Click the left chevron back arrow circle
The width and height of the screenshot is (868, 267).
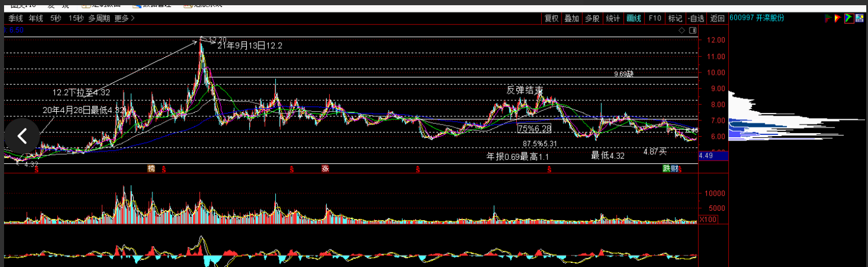click(22, 136)
